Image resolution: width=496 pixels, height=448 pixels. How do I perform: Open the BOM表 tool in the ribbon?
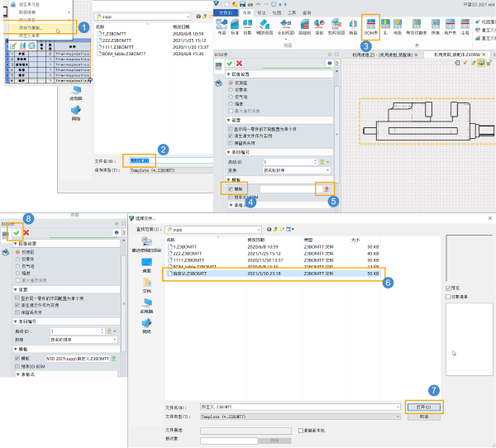point(370,26)
